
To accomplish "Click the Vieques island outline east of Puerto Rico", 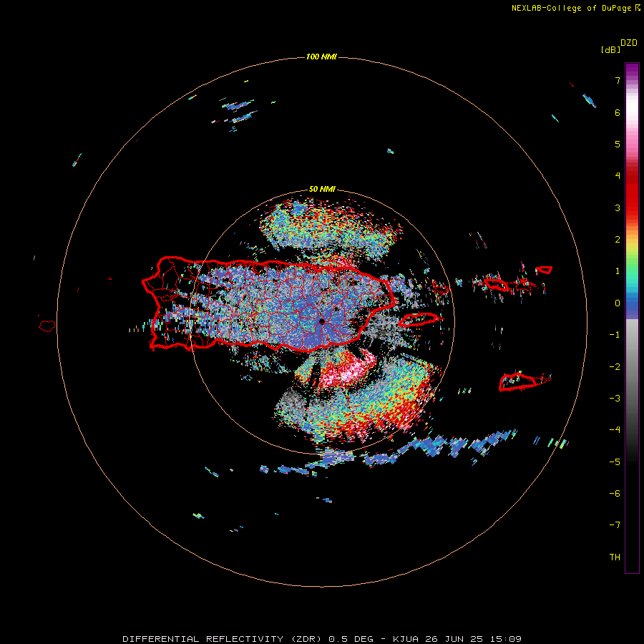I will coord(419,319).
